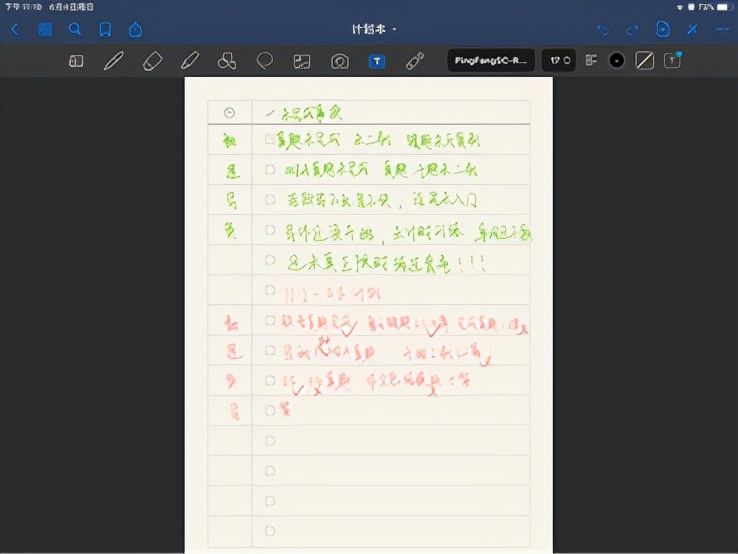Bookmark the current page
The image size is (738, 554).
[x=105, y=30]
